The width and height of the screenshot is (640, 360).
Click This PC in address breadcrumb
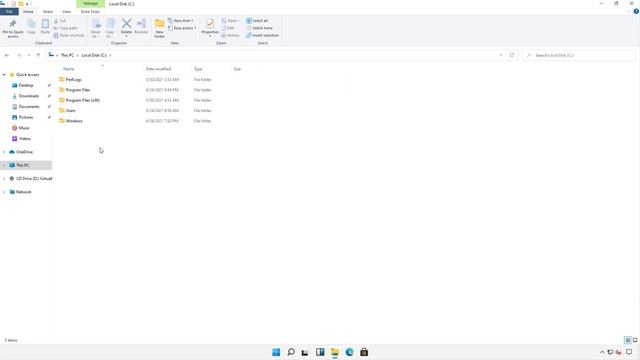[x=67, y=55]
